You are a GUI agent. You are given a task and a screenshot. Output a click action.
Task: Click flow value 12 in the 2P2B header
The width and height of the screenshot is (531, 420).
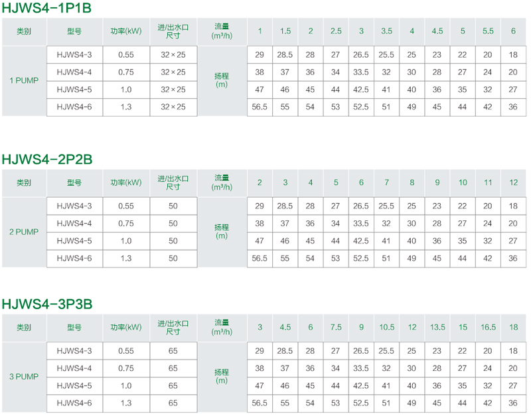coord(513,182)
